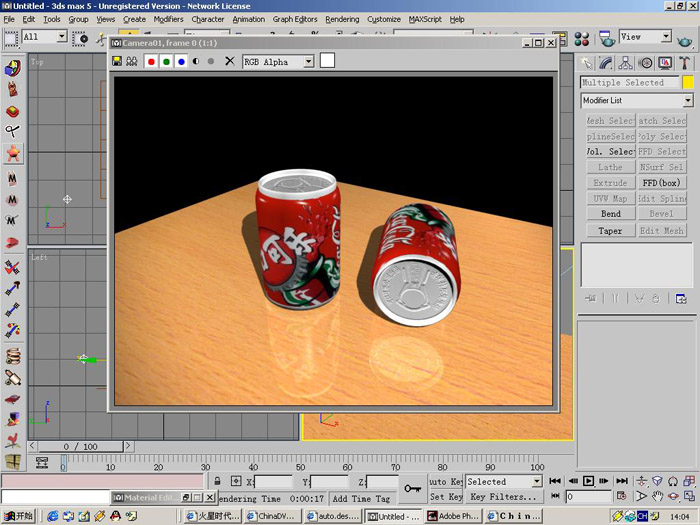Toggle the red channel in render window
The height and width of the screenshot is (525, 700).
151,61
